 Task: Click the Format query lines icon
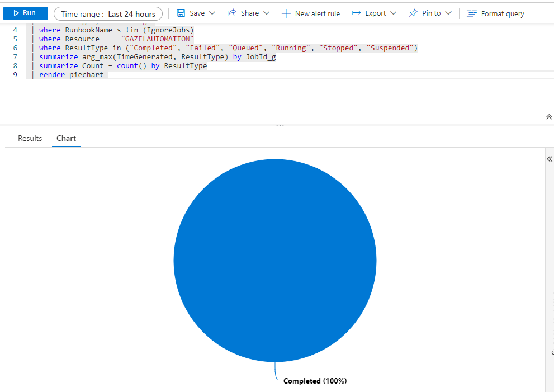[x=472, y=13]
